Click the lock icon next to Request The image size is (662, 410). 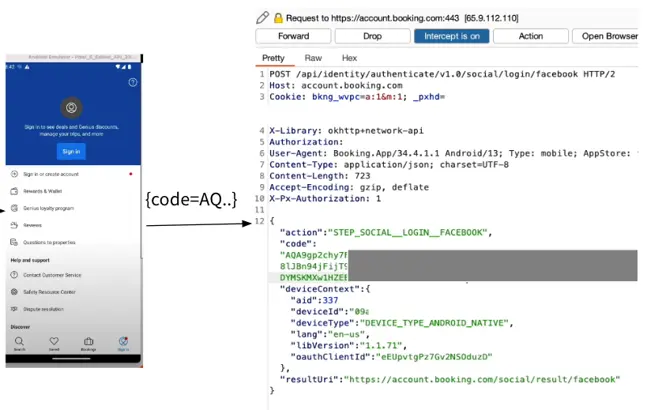point(278,18)
